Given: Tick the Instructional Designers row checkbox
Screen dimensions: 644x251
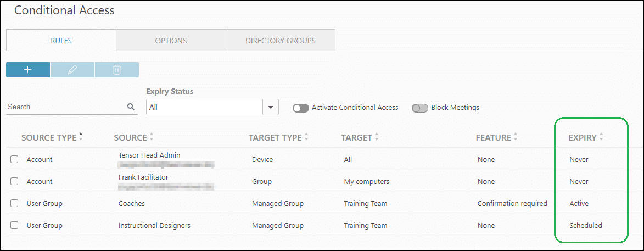Looking at the screenshot, I should point(15,226).
